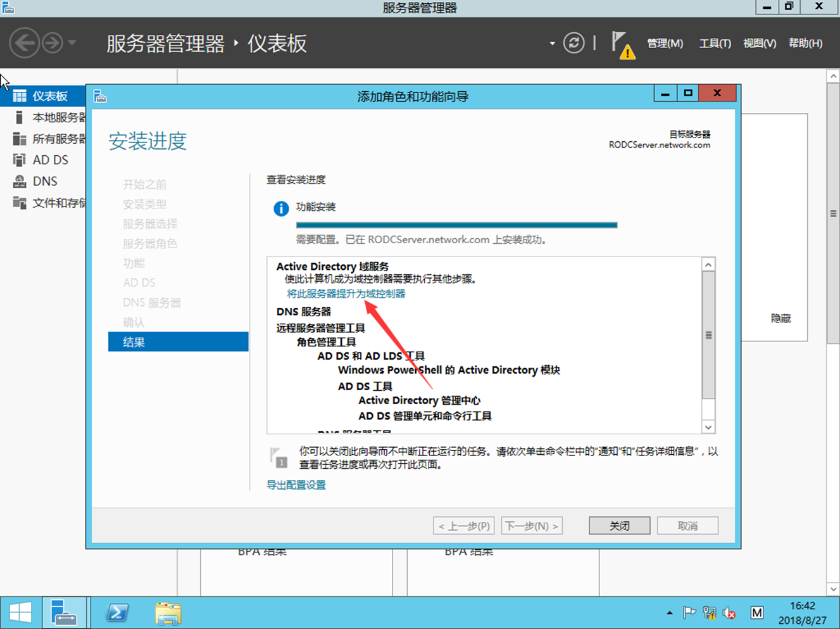Click Server Manager main scrollbar thumb
The image size is (840, 629).
(x=834, y=213)
